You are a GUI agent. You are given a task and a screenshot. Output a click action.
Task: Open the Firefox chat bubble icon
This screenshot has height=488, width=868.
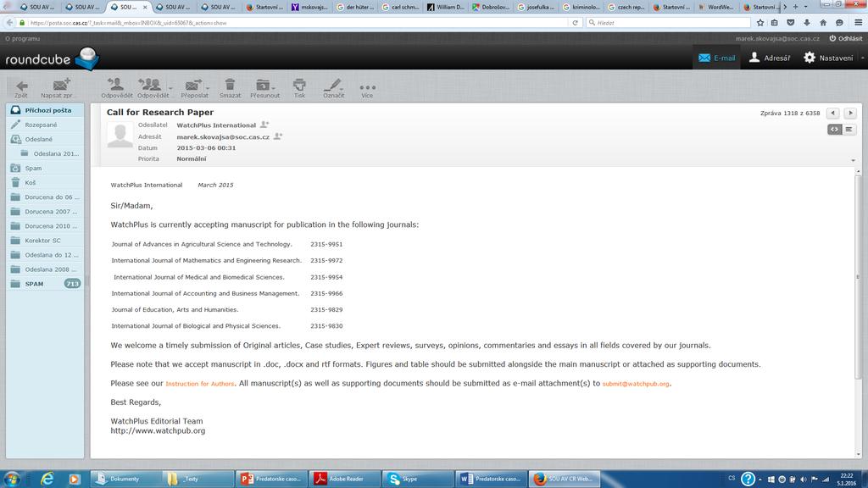(x=839, y=23)
